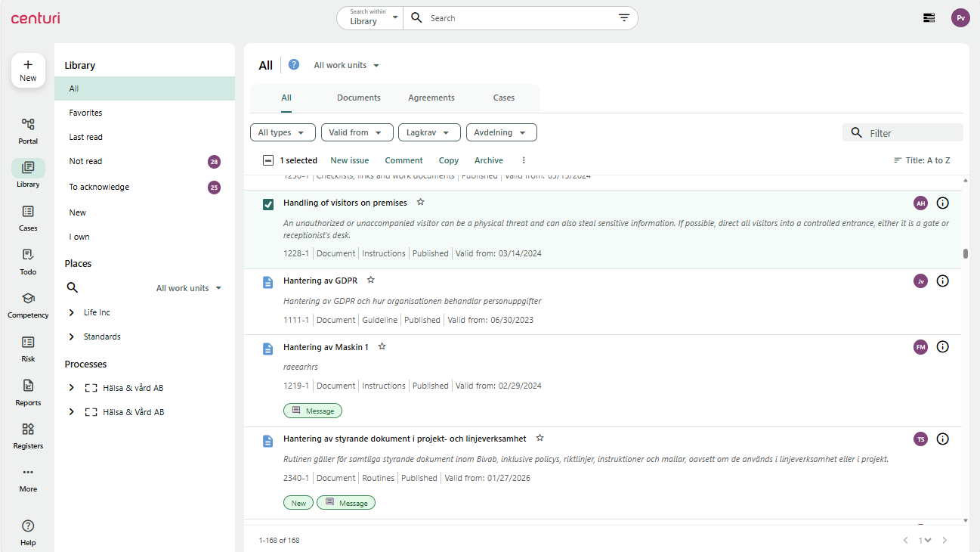Open the All work units dropdown

pos(345,65)
